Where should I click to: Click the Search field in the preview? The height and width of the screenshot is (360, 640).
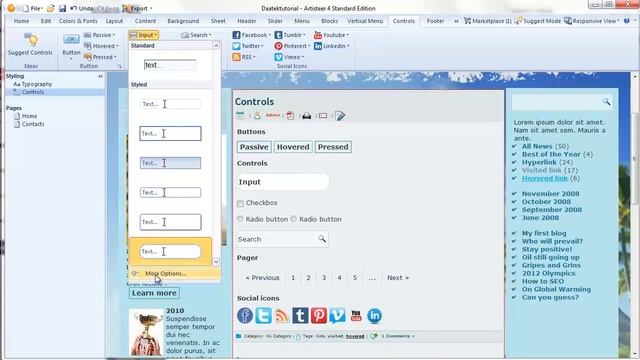(x=282, y=239)
